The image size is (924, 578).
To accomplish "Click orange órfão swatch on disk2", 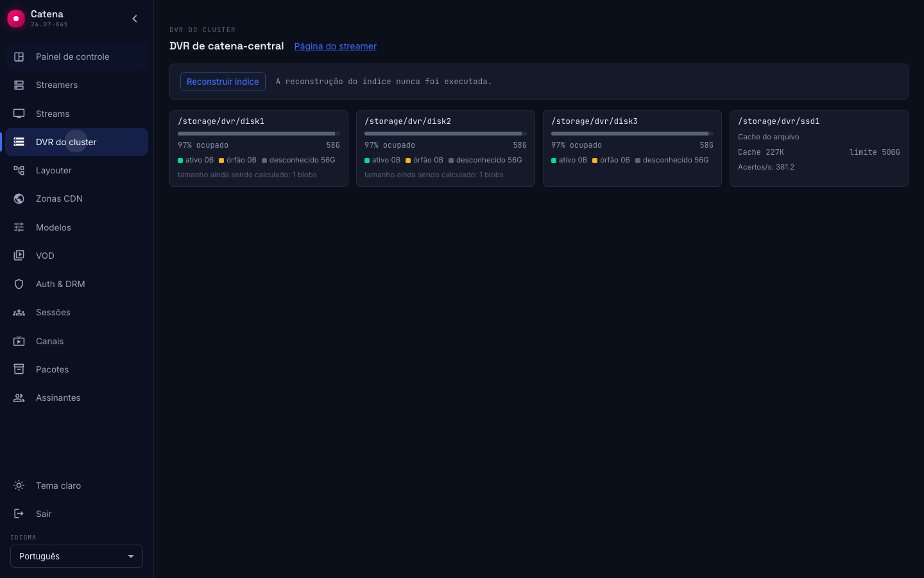I will pos(408,161).
